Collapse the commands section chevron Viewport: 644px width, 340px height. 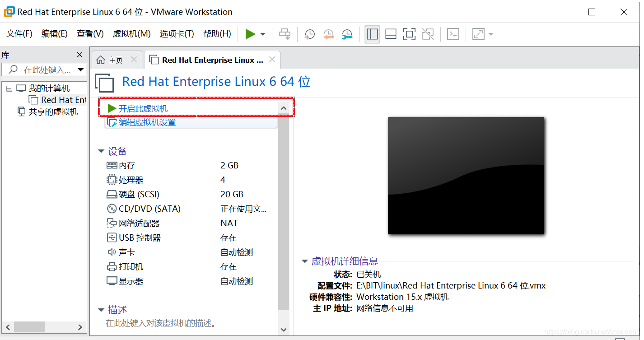click(x=284, y=108)
